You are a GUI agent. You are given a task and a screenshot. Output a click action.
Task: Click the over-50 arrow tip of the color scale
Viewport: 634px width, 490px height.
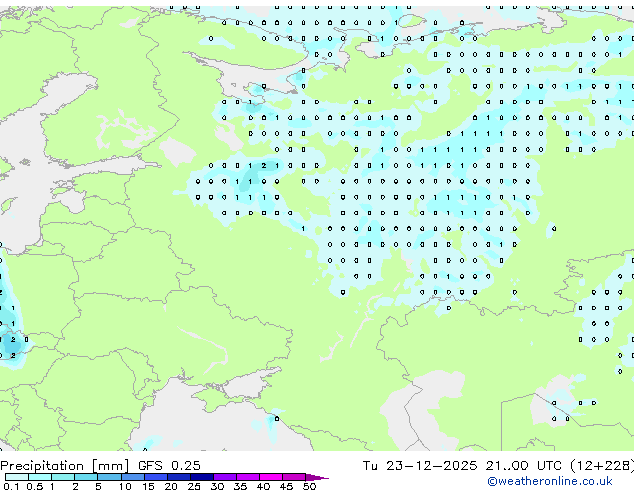pyautogui.click(x=317, y=477)
